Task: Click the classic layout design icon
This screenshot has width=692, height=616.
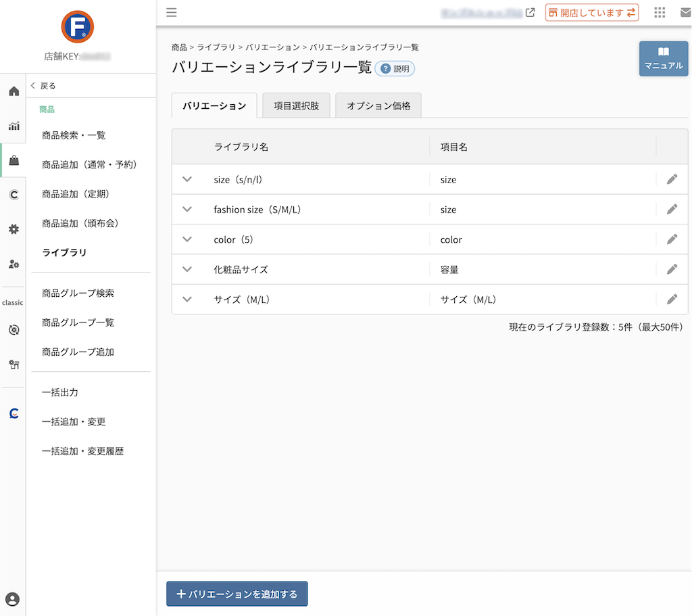Action: pyautogui.click(x=14, y=364)
